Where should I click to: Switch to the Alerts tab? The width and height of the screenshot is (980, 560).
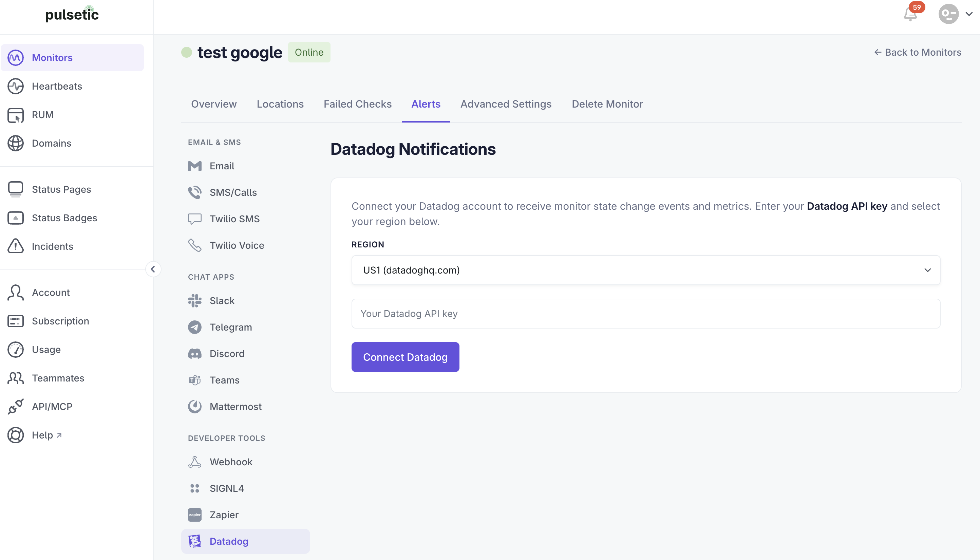pos(426,104)
